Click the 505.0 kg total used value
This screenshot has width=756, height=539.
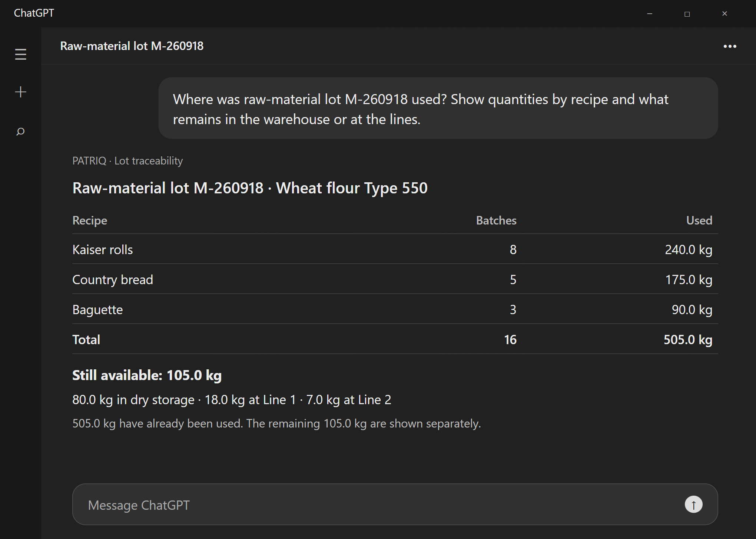688,340
